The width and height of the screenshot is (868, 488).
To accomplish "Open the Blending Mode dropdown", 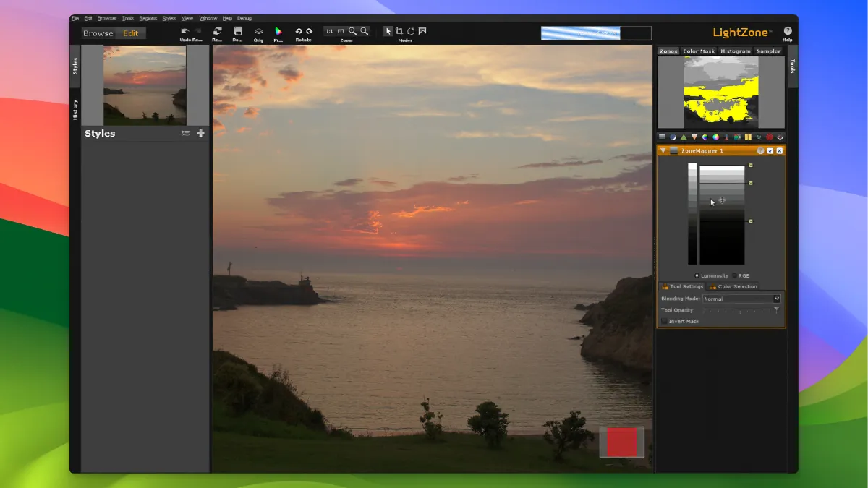I will pos(742,299).
